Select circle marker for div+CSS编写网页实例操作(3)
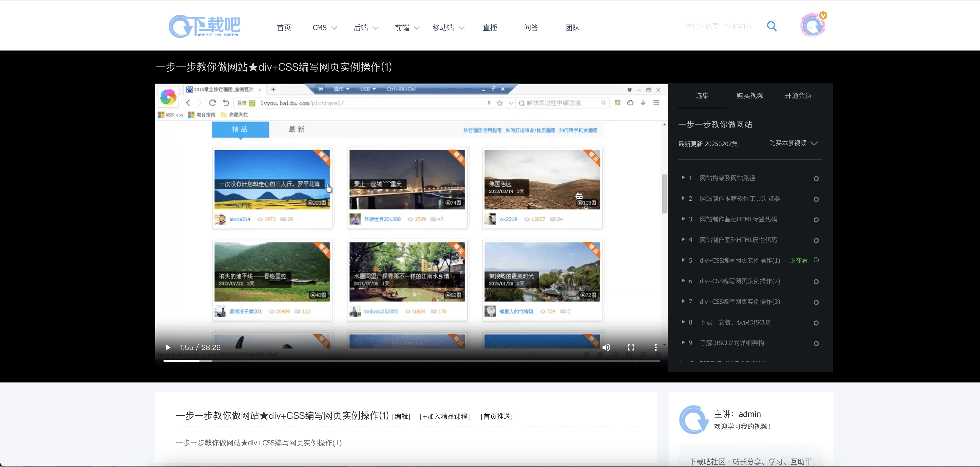Viewport: 980px width, 467px height. (x=816, y=303)
